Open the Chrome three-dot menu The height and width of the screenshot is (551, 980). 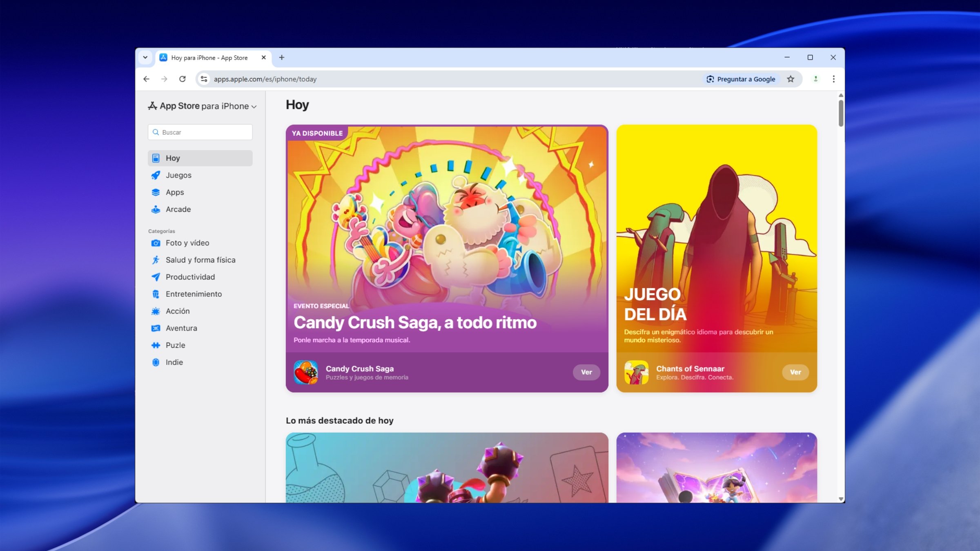pos(834,79)
